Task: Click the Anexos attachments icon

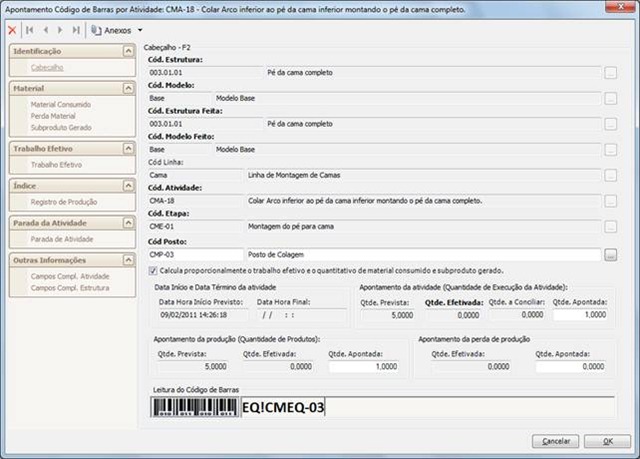Action: [96, 30]
